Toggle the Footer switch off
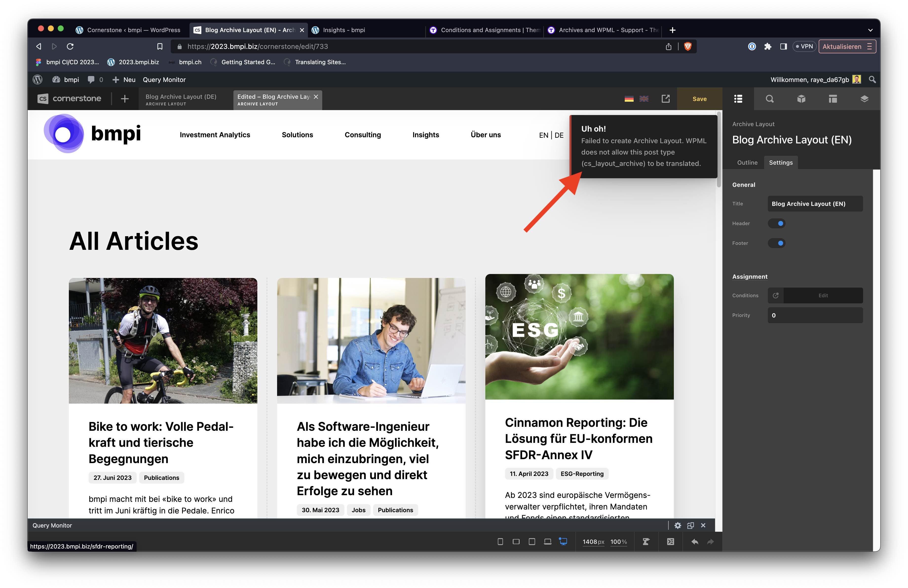This screenshot has height=588, width=908. (x=776, y=243)
